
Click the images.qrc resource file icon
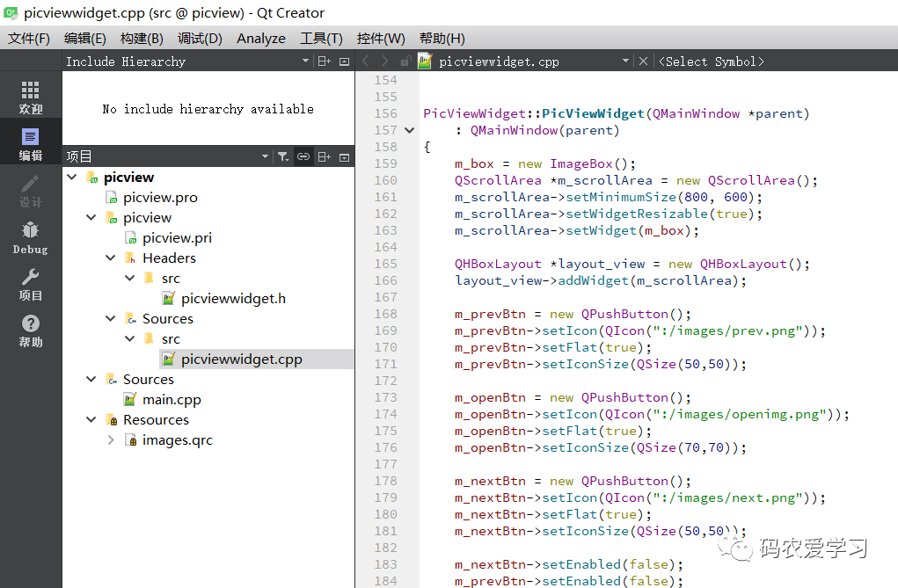click(130, 440)
